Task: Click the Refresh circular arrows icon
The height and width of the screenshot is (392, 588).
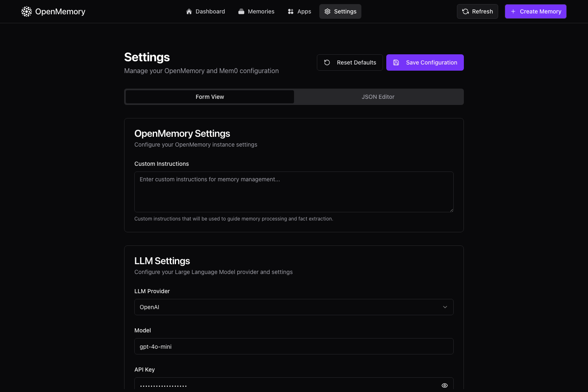Action: 465,11
